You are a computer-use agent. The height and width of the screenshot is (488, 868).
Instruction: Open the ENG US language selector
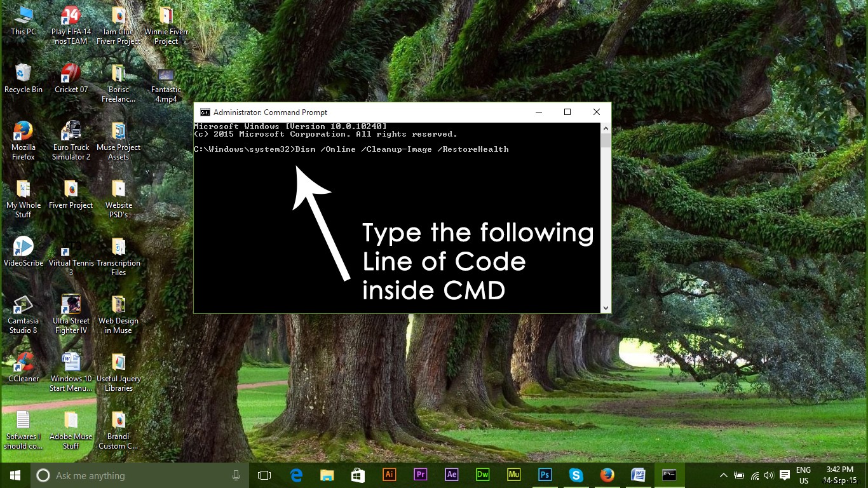click(803, 475)
